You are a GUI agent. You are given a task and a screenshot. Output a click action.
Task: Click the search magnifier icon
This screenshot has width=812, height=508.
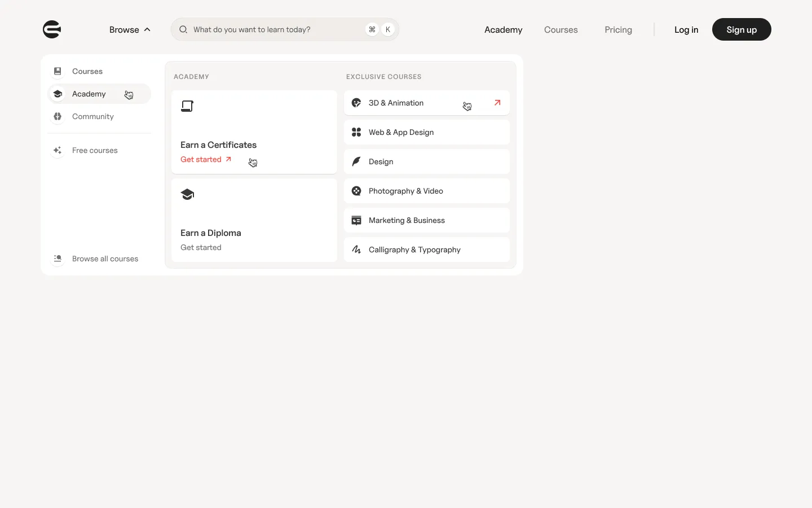pyautogui.click(x=183, y=29)
